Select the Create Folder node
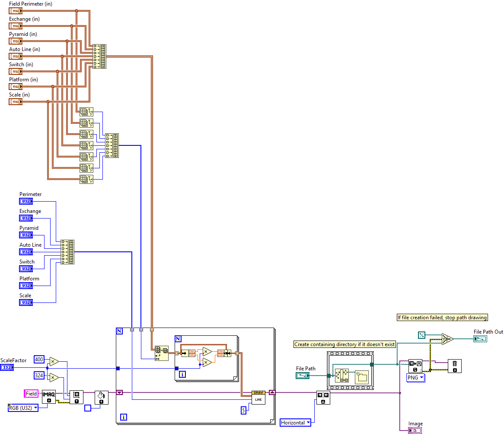504x434 pixels. (x=361, y=377)
